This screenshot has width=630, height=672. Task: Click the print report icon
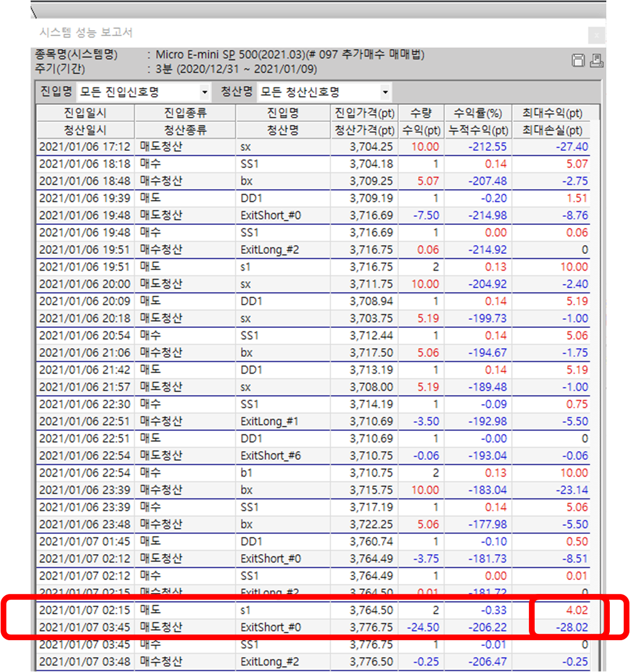[596, 60]
